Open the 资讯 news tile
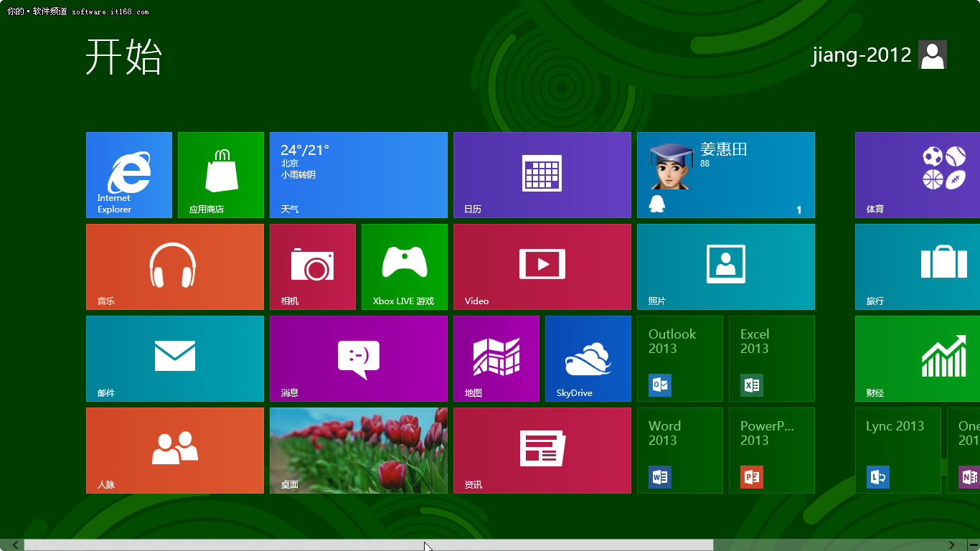The image size is (980, 551). click(542, 451)
